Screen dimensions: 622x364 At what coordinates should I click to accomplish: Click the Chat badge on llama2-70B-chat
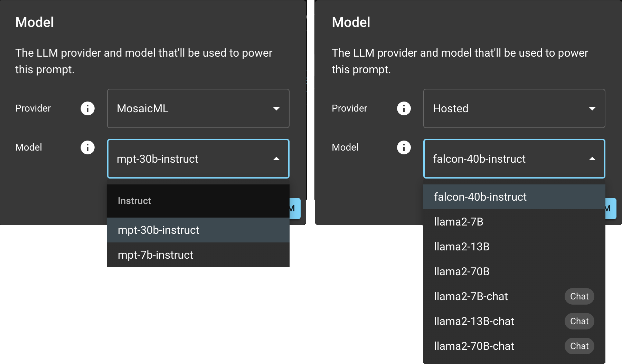(579, 346)
